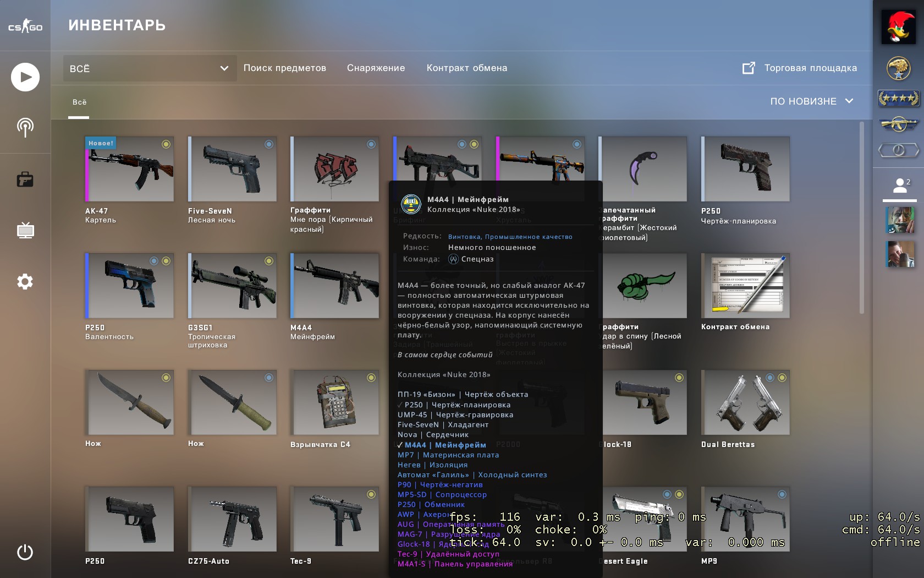Select the Всё sub-tab
The image size is (924, 578).
click(x=80, y=102)
